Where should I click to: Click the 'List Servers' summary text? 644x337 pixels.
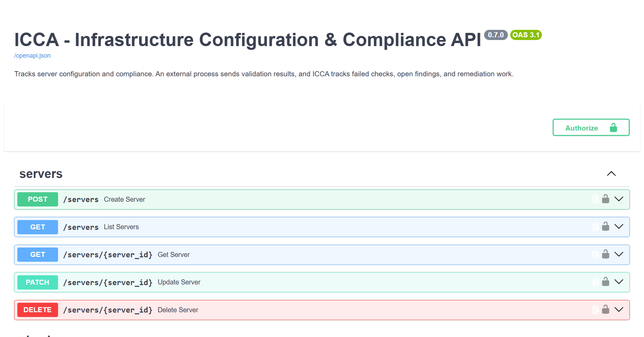pyautogui.click(x=122, y=227)
